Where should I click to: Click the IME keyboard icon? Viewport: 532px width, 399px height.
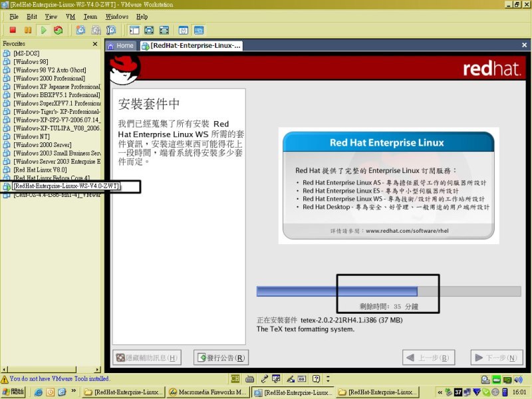pos(250,378)
